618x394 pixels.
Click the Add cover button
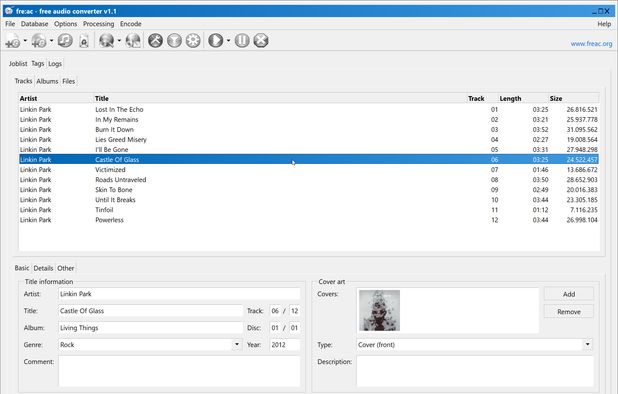[569, 294]
